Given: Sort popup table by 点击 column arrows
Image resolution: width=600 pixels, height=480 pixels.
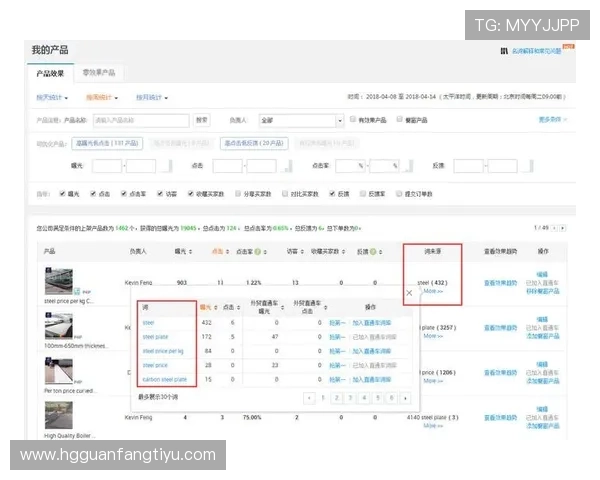Looking at the screenshot, I should [238, 307].
